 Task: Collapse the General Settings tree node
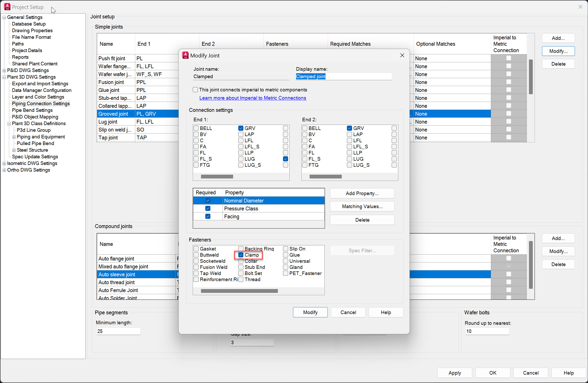coord(4,17)
